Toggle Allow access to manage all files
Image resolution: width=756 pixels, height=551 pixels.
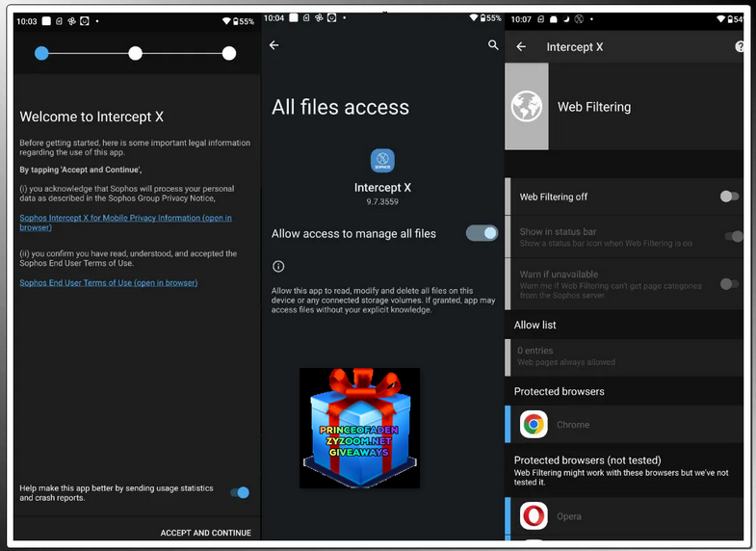click(482, 233)
